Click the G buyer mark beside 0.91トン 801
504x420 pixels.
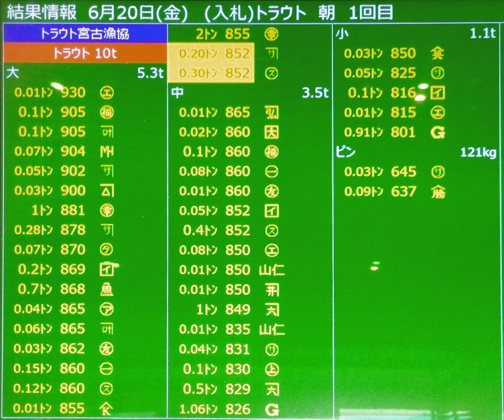pyautogui.click(x=437, y=132)
